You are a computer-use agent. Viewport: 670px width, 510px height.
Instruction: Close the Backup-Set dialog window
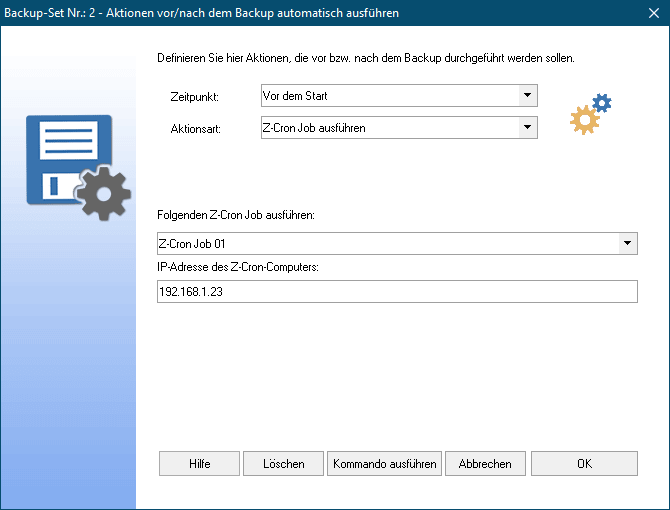point(654,13)
